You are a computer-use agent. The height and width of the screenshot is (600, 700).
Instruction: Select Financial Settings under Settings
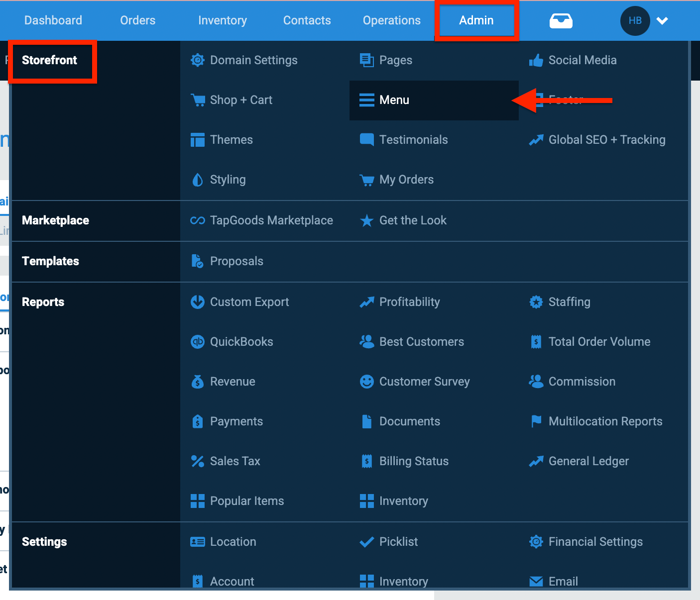tap(595, 541)
